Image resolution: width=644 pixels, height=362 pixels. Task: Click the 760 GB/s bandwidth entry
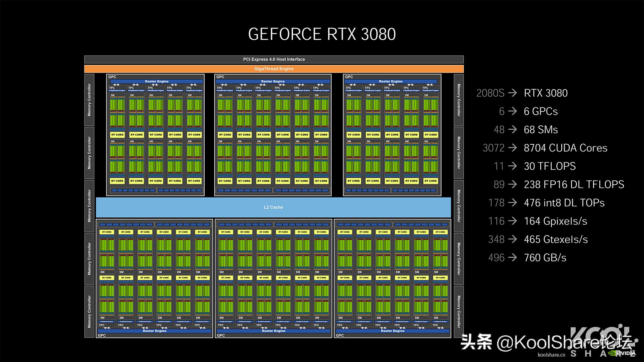point(545,257)
